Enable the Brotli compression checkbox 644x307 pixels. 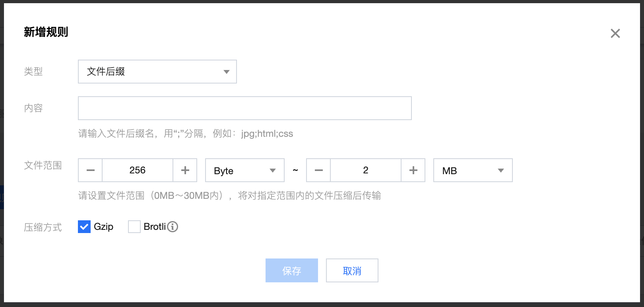134,227
